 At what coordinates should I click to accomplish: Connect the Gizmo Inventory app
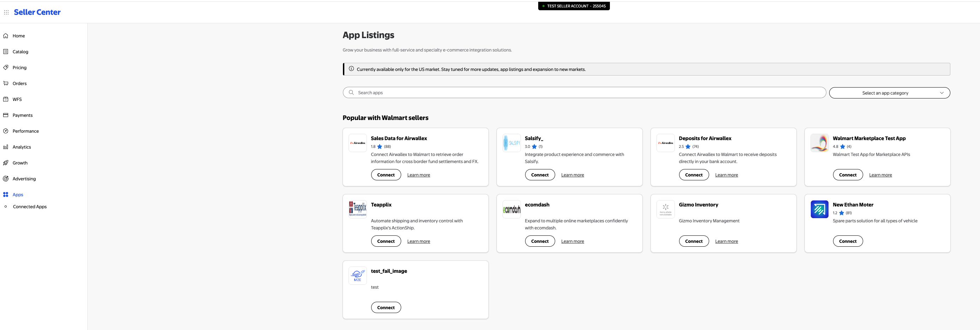[694, 241]
